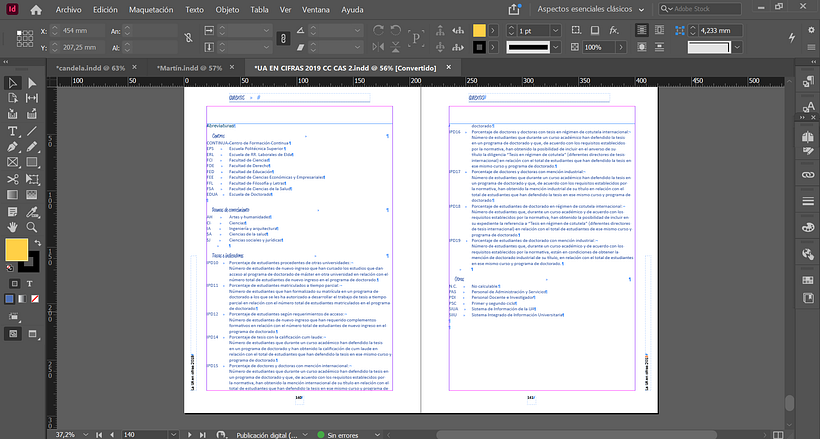Open the fx effects button
This screenshot has width=820, height=439.
point(614,30)
